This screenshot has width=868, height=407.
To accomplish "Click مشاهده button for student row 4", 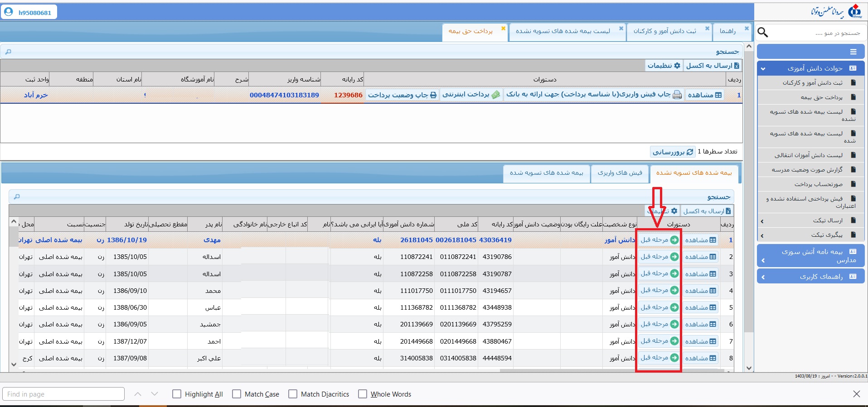I will pyautogui.click(x=701, y=291).
